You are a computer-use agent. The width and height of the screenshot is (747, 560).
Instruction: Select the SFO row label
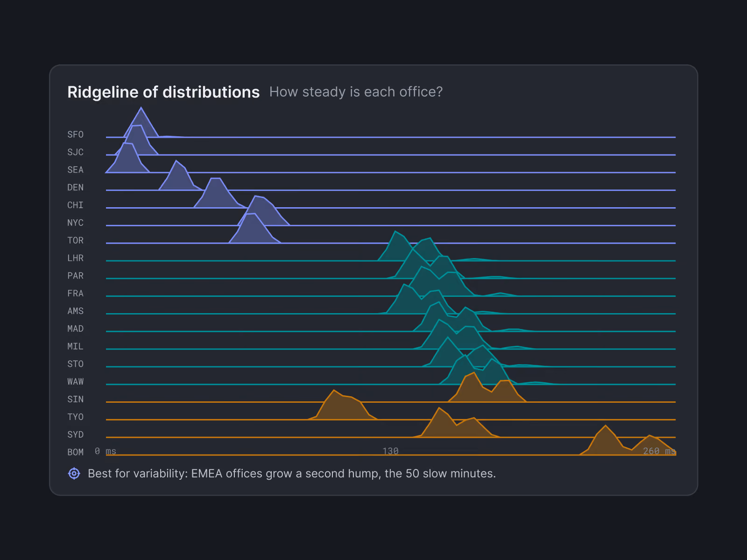[x=75, y=134]
